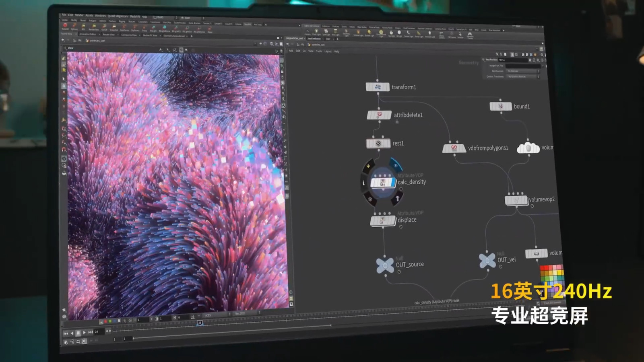The width and height of the screenshot is (644, 362).
Task: Open the network editor Tools menu
Action: coord(319,51)
